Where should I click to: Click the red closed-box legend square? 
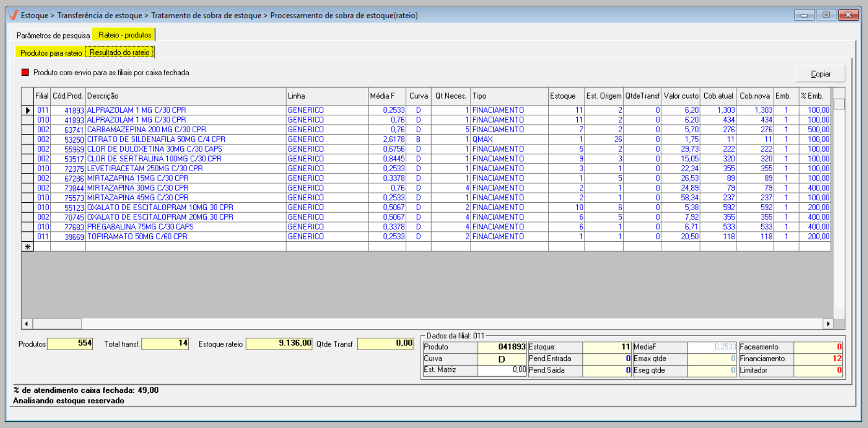coord(25,73)
